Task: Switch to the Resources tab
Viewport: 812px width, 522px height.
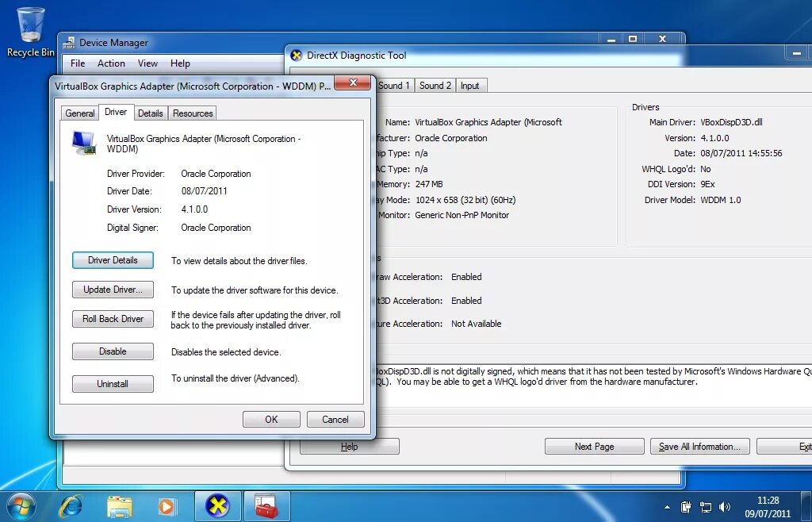Action: (x=192, y=113)
